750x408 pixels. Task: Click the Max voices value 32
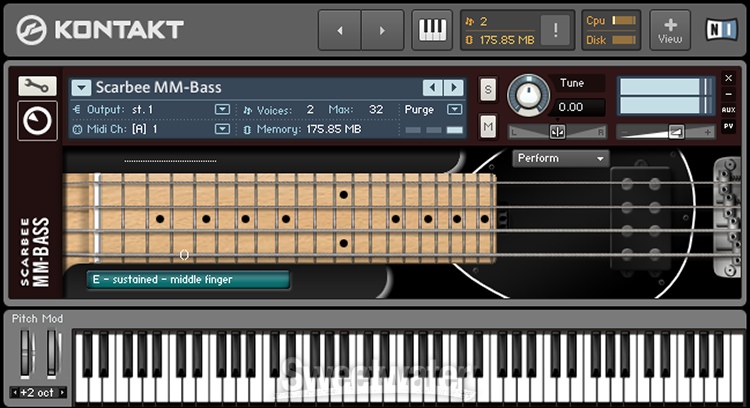coord(376,110)
